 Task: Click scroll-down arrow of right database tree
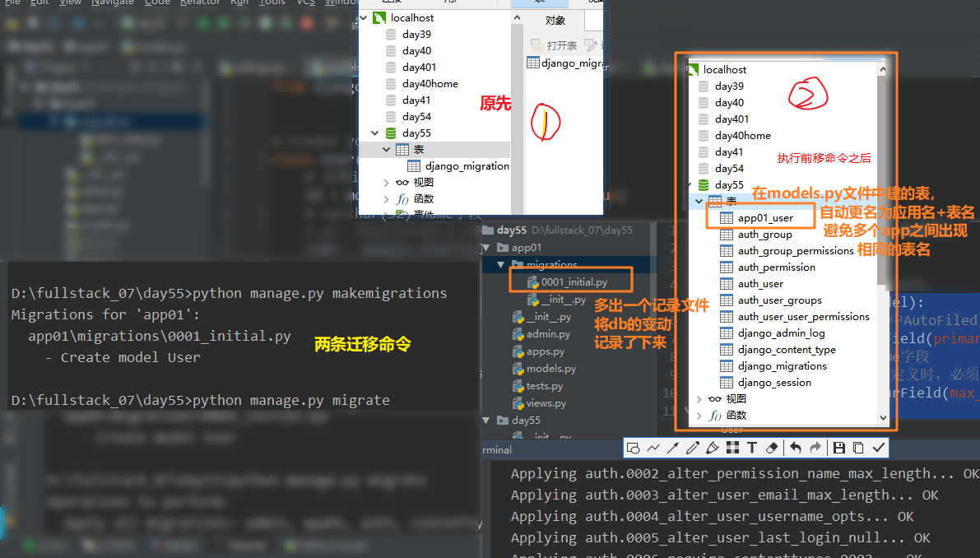(x=883, y=418)
